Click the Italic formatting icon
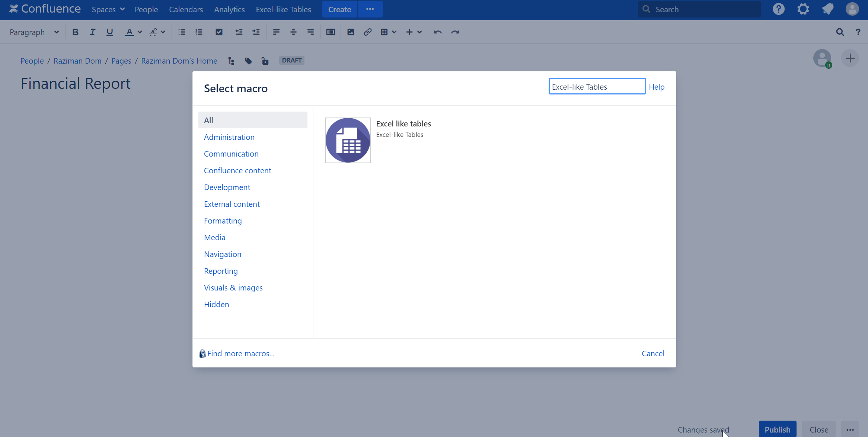 pos(92,32)
